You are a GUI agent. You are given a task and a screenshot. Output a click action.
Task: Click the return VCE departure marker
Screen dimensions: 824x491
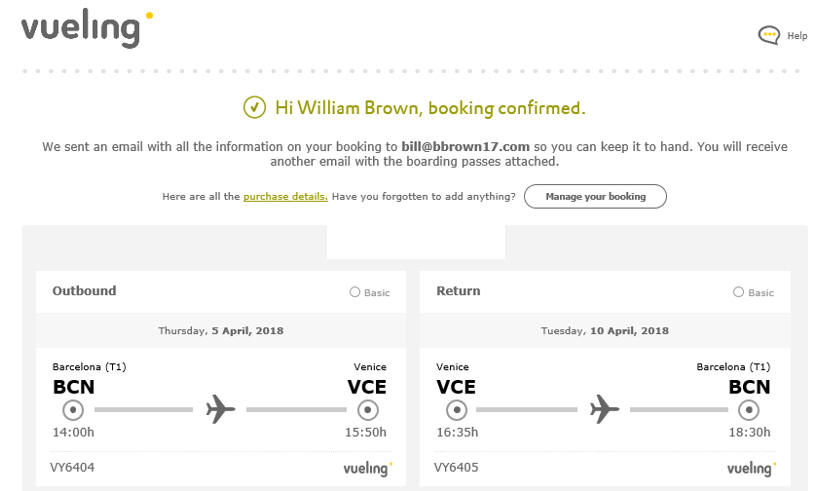[x=457, y=410]
